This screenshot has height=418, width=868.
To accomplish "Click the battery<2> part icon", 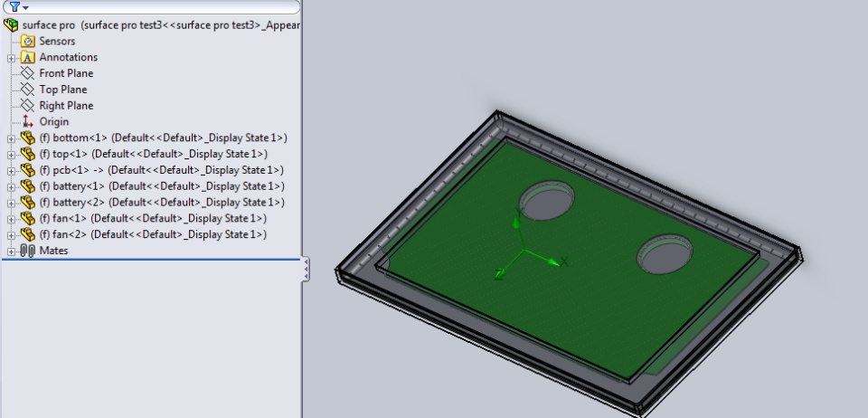I will pos(28,202).
